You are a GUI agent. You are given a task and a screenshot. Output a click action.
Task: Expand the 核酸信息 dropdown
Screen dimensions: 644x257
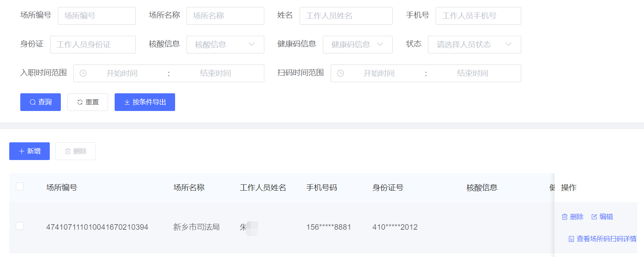(225, 45)
